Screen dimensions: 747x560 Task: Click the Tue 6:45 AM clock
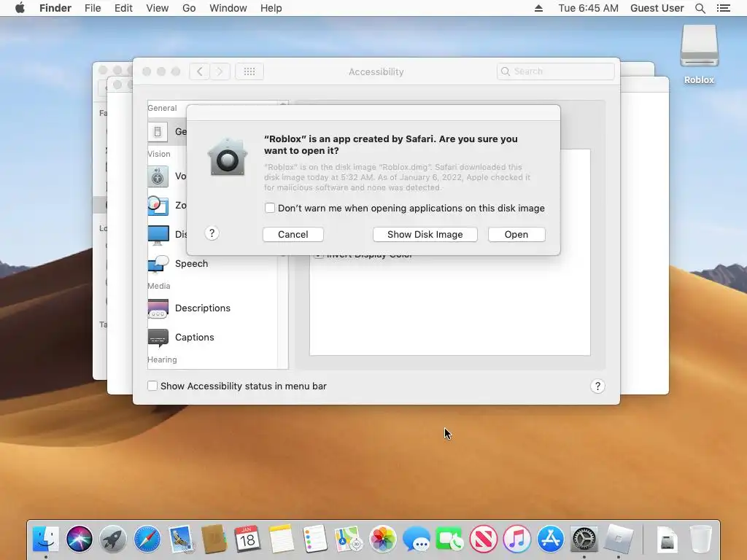tap(589, 8)
